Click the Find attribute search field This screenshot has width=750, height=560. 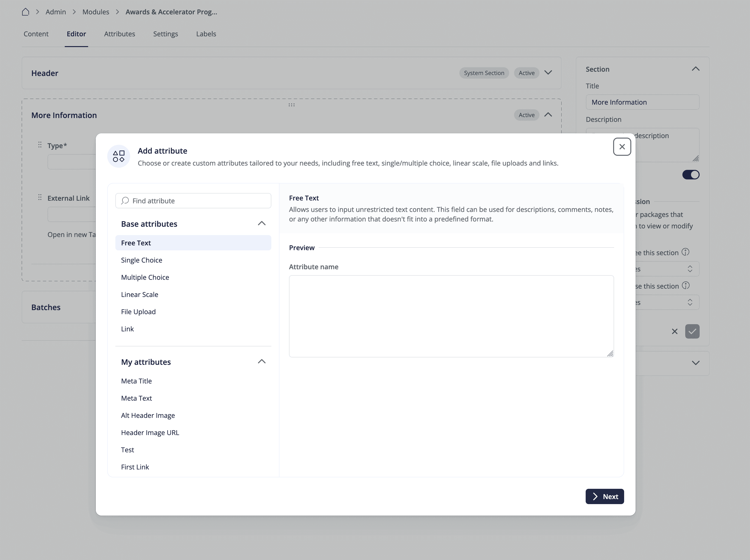click(200, 201)
